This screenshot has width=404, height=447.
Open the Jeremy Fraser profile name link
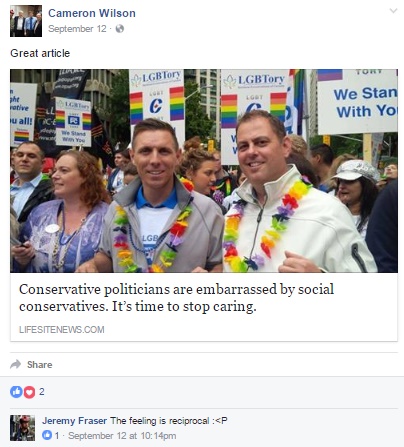click(75, 421)
